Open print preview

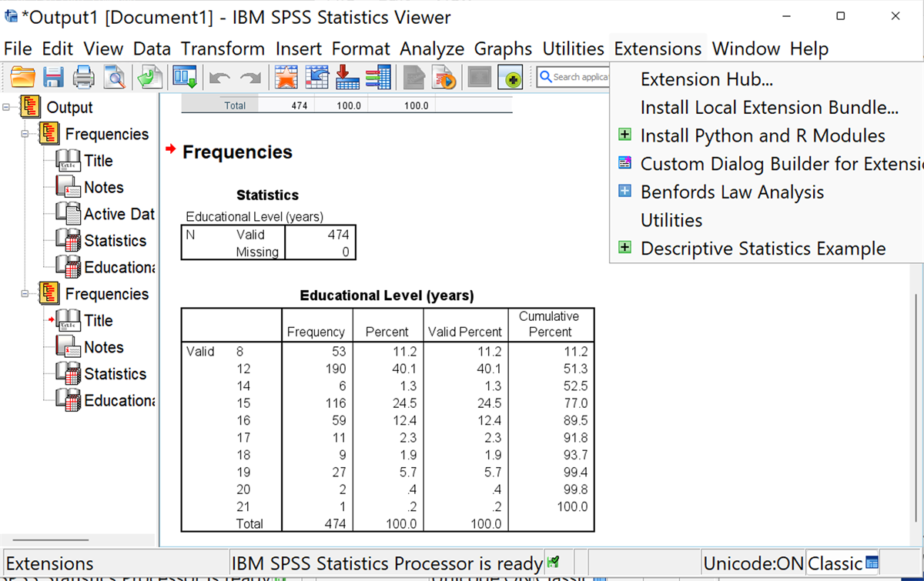(112, 76)
